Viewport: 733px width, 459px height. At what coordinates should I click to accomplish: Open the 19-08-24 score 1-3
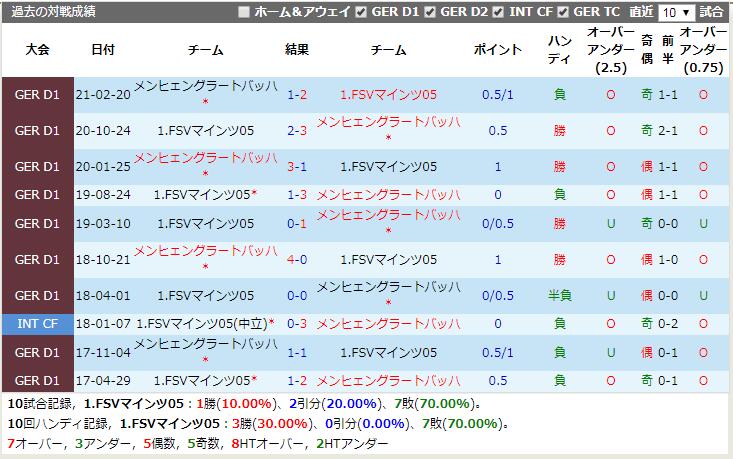point(297,195)
